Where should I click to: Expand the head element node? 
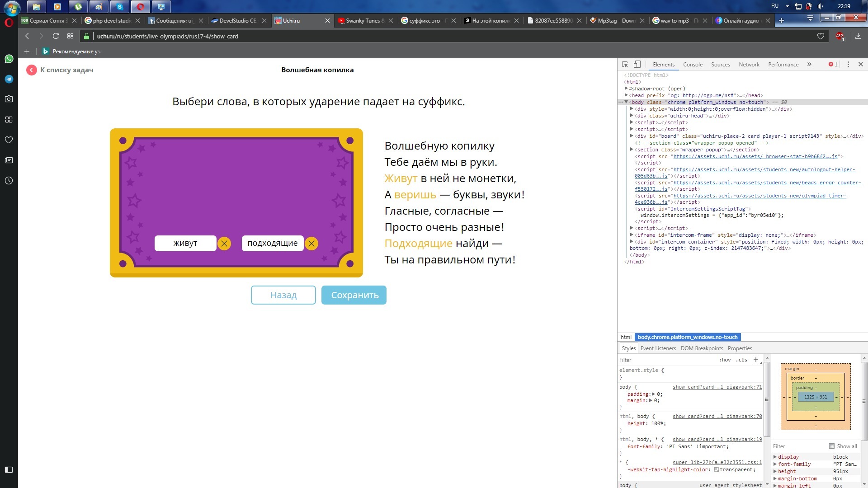(x=626, y=95)
